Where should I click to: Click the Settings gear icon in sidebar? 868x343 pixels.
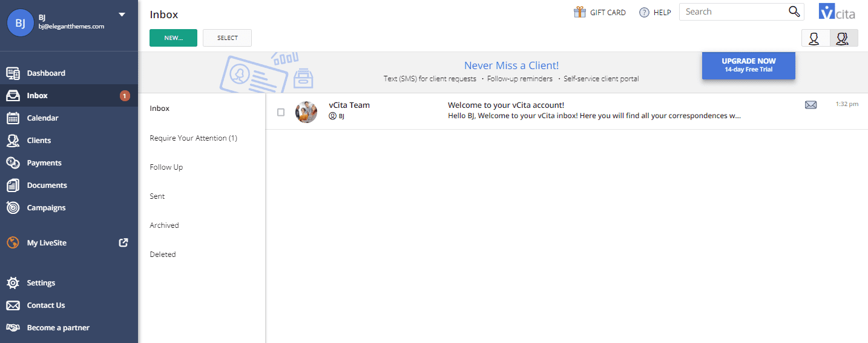tap(13, 283)
